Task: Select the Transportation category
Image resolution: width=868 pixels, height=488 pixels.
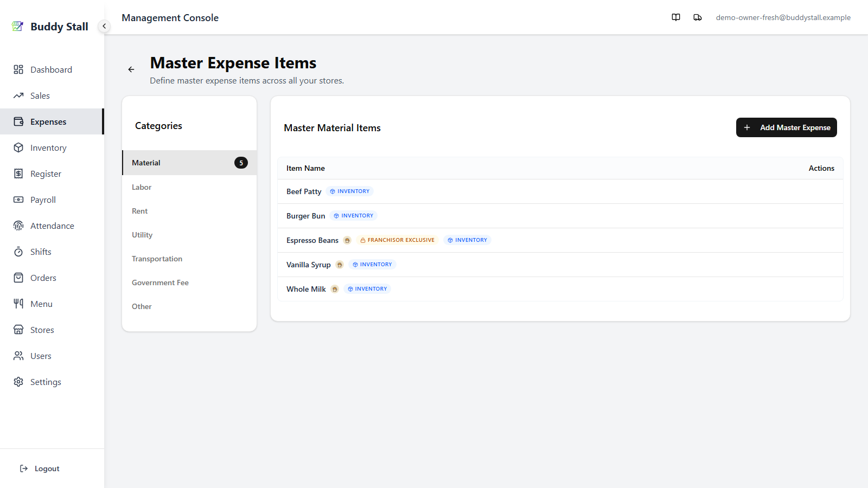Action: pos(189,259)
